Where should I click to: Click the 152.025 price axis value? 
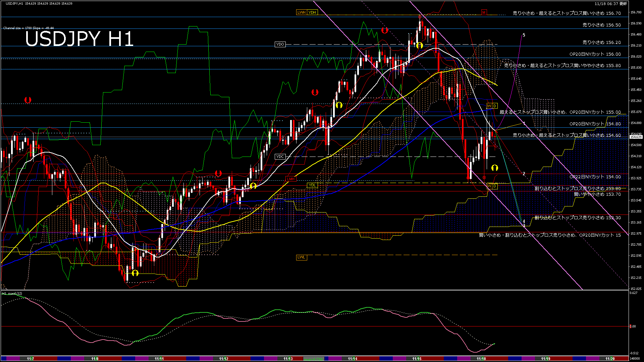(x=636, y=289)
